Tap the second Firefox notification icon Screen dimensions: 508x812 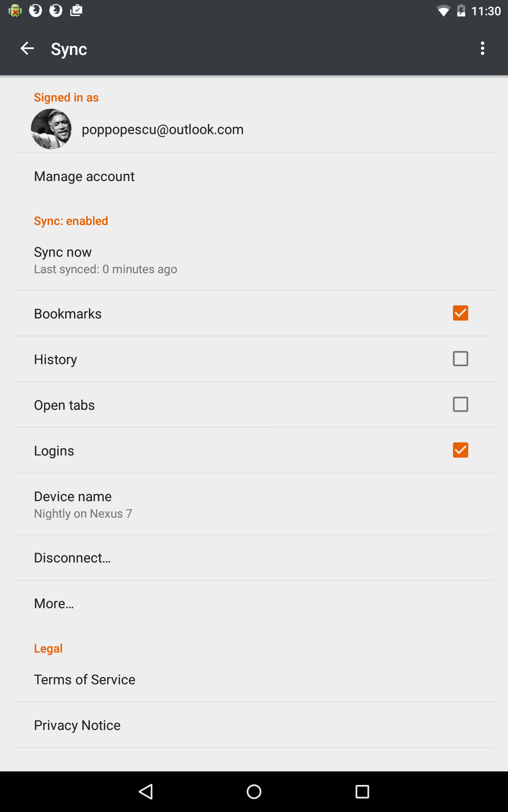point(56,11)
